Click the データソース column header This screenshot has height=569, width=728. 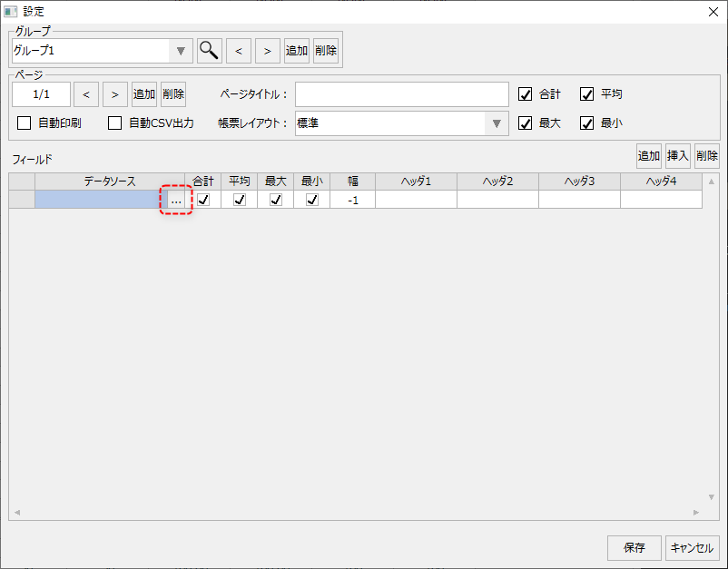tap(110, 181)
